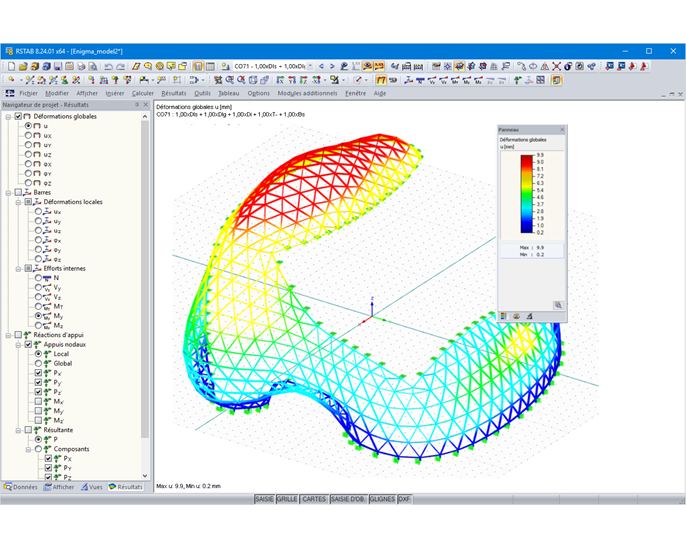Toggle SAISIE D'OBJ in the status bar

[x=348, y=499]
